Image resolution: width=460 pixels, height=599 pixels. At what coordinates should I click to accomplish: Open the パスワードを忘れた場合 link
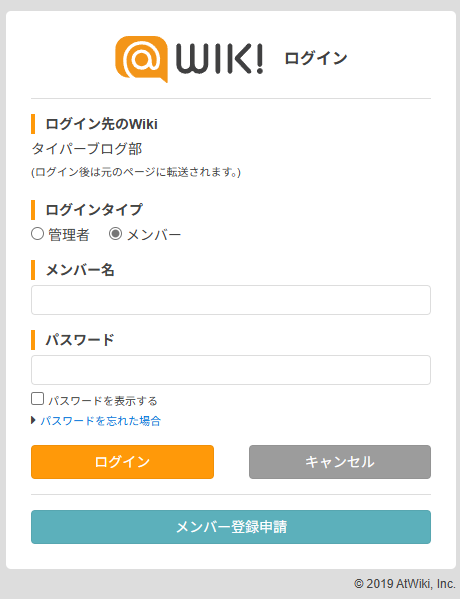click(100, 421)
